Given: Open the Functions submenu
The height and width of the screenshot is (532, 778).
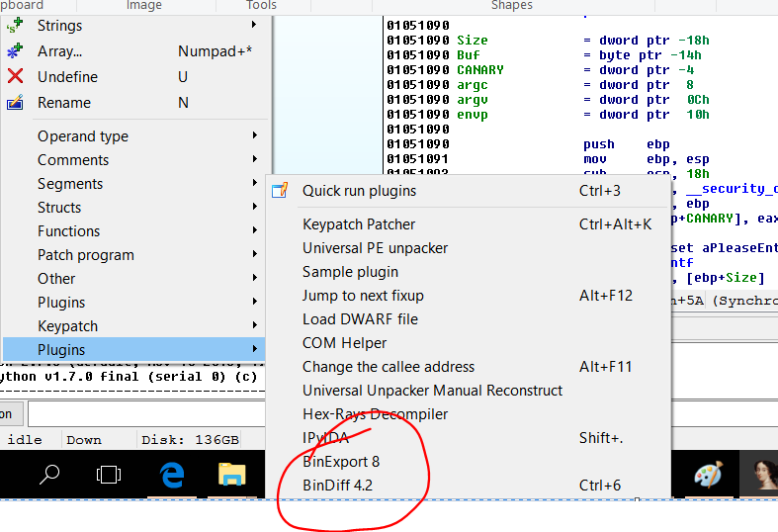Looking at the screenshot, I should tap(69, 231).
